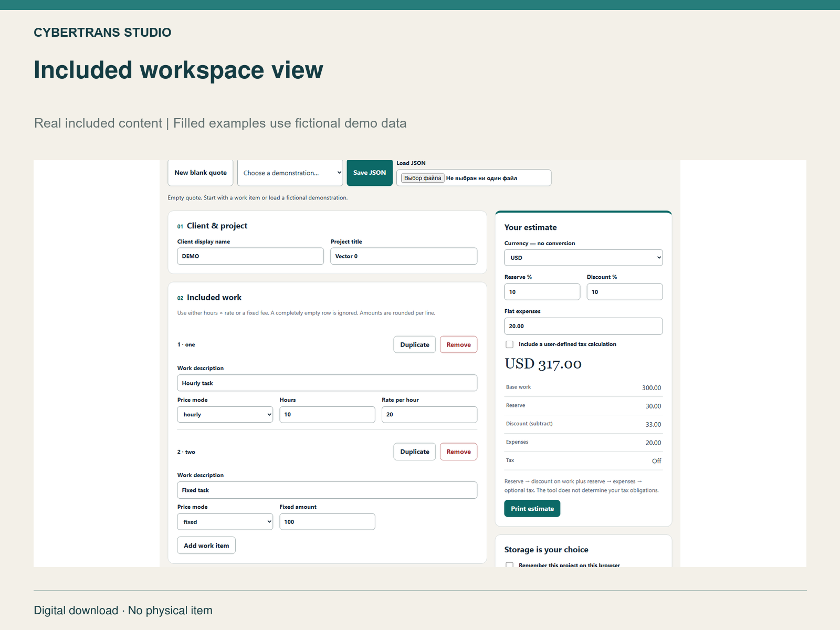Toggle Remember this project checkbox
Screen dimensions: 840x630
pyautogui.click(x=509, y=565)
